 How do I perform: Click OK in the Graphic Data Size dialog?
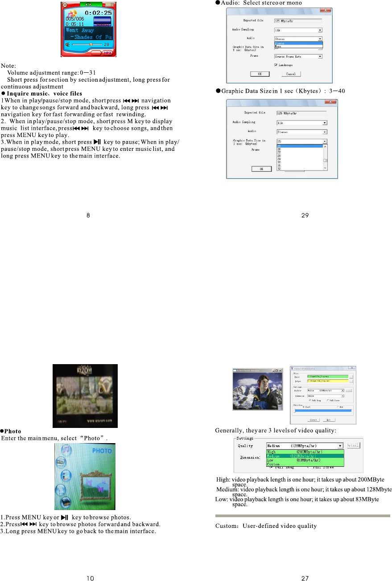pyautogui.click(x=261, y=169)
